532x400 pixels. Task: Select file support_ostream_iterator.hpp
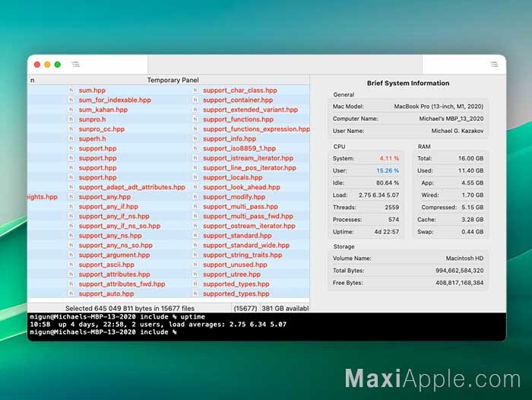[x=249, y=226]
